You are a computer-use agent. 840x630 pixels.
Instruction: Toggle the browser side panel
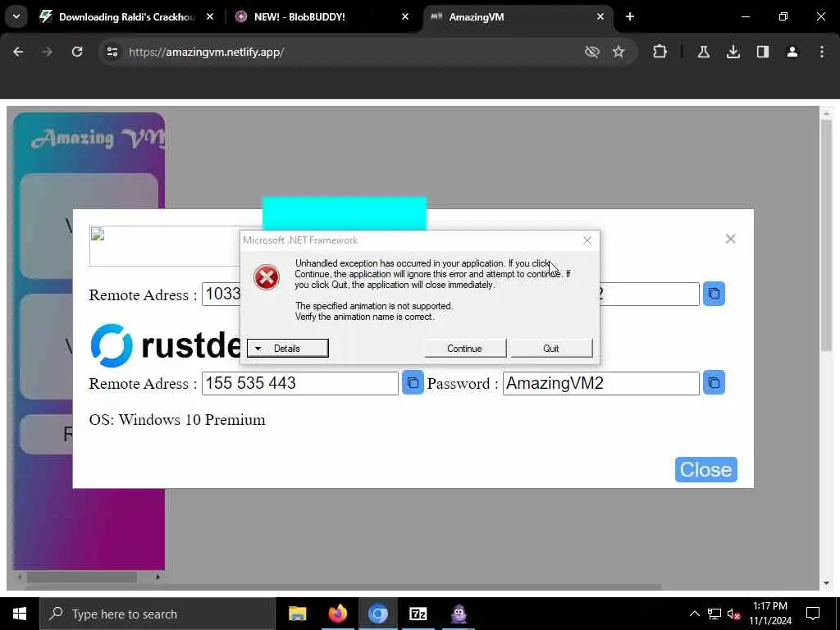tap(763, 52)
